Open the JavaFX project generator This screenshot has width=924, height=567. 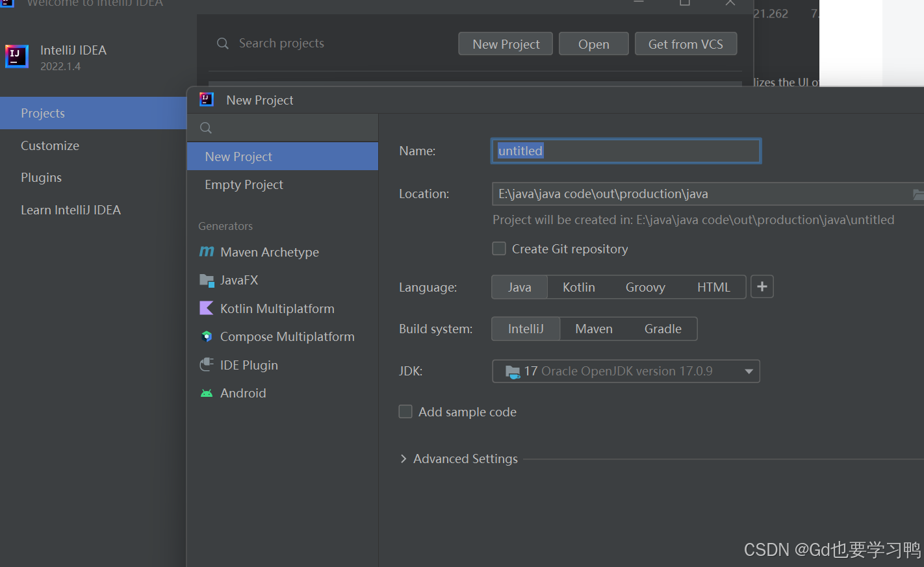(238, 280)
